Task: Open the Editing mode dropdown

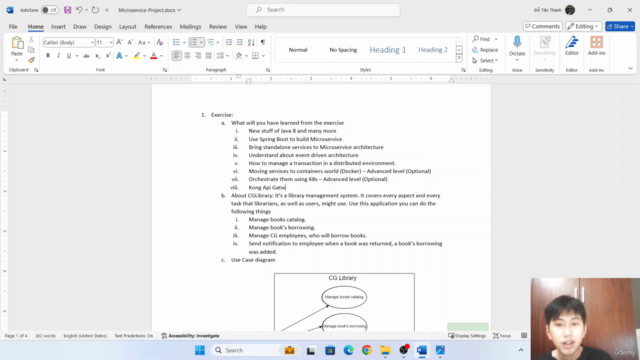Action: pos(583,26)
